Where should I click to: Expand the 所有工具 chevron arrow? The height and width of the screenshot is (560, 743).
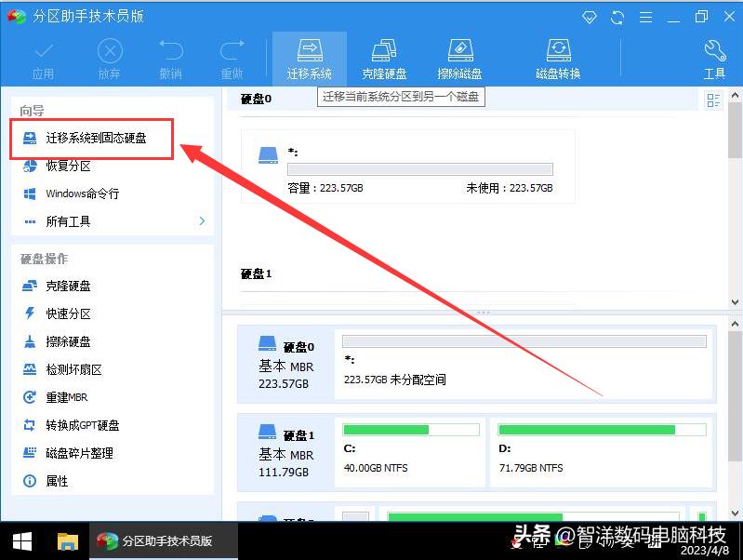pos(203,221)
